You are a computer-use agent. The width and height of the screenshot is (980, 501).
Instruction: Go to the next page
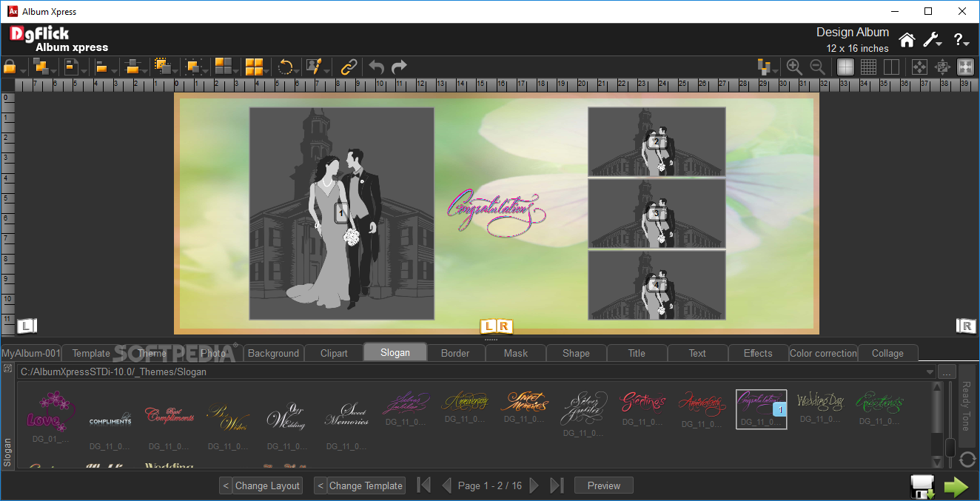pos(534,485)
